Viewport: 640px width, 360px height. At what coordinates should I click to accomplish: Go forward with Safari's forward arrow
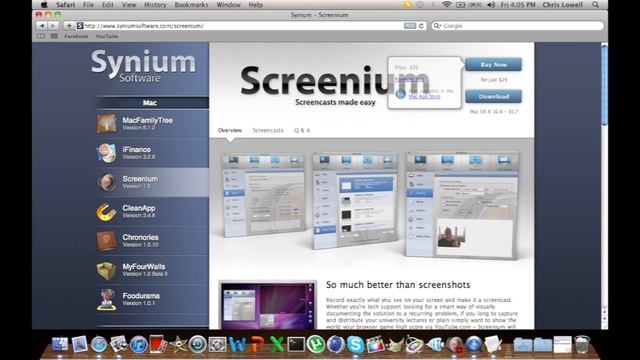tap(53, 25)
